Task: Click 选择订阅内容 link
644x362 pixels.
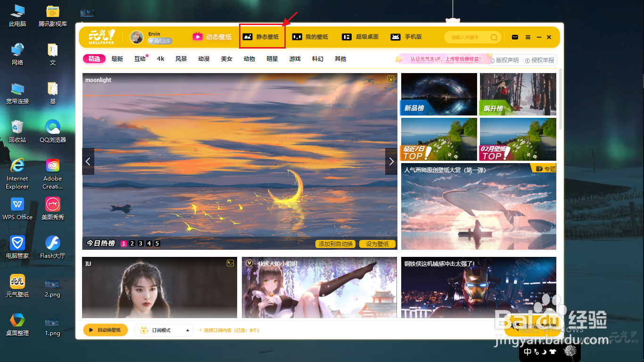Action: coord(229,330)
